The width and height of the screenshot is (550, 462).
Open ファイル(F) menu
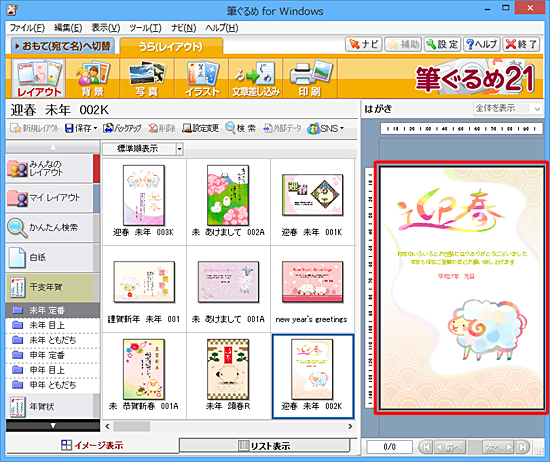[x=27, y=28]
